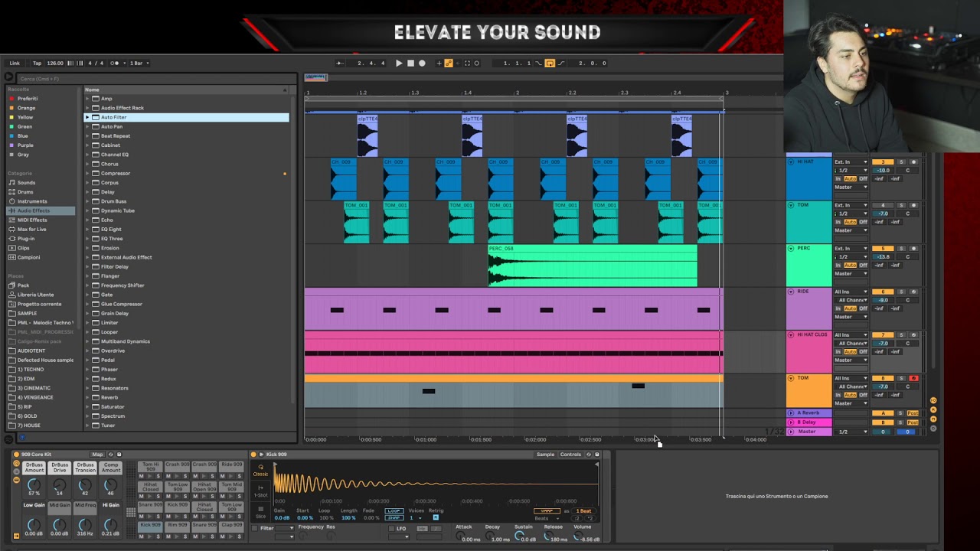Image resolution: width=980 pixels, height=551 pixels.
Task: Click the Map button on drum rack
Action: point(97,455)
